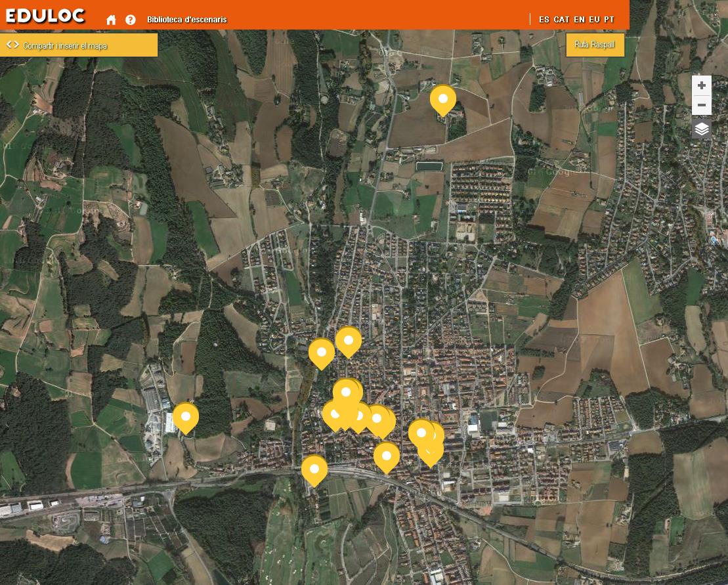The image size is (728, 585).
Task: Click the lower-left pin of the northern pair
Action: tap(322, 353)
